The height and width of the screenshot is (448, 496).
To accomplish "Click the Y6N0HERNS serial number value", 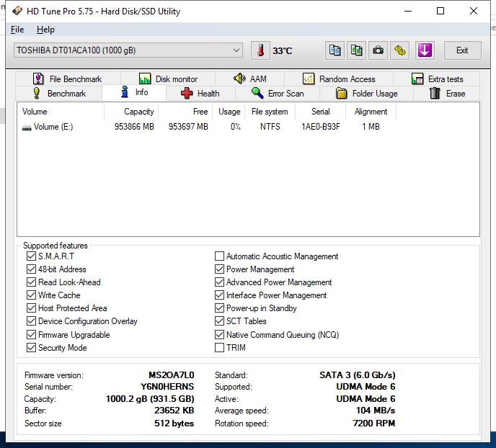I will [x=167, y=387].
